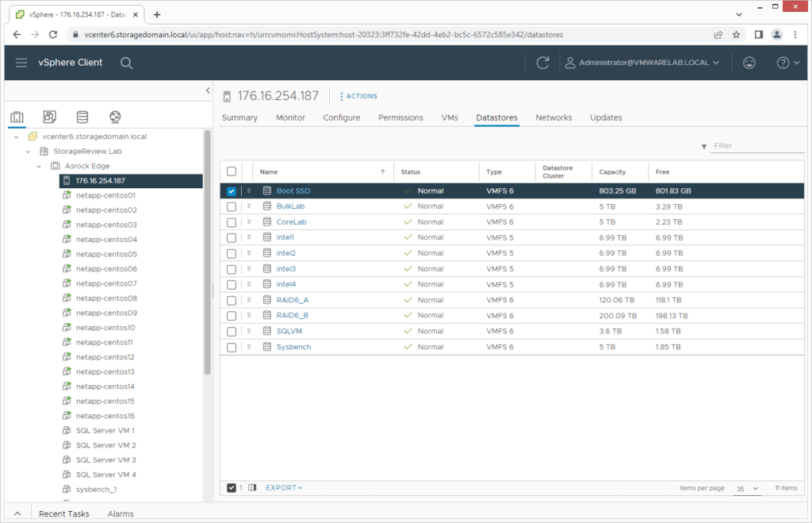Screen dimensions: 812x523
Task: Open the Monitor tab
Action: coord(290,117)
